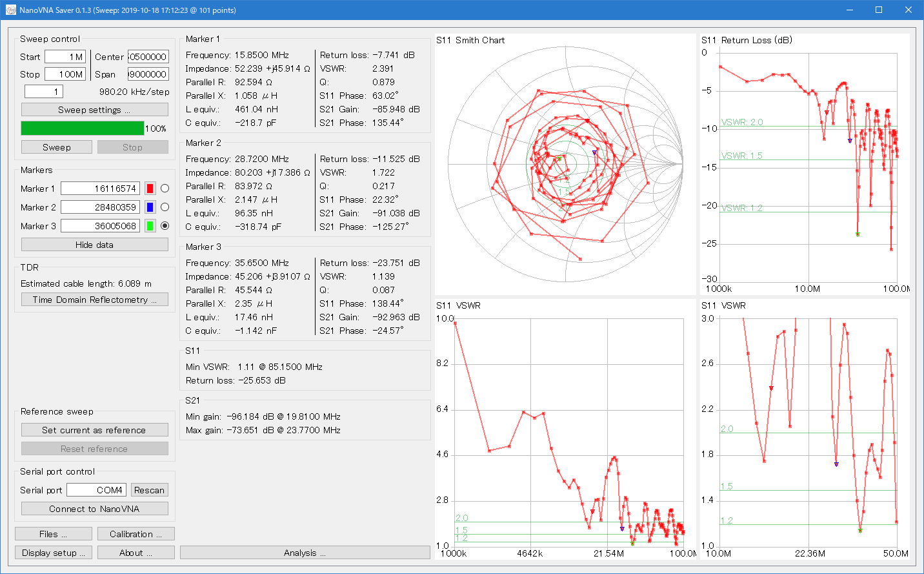Click Estimated cable length 6.089 m
Screen dimensions: 924x574
[x=86, y=283]
